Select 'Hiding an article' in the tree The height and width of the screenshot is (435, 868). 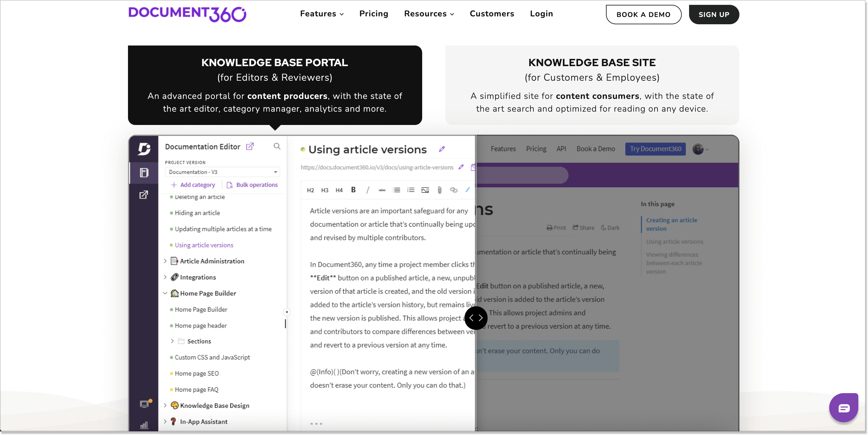(x=197, y=213)
